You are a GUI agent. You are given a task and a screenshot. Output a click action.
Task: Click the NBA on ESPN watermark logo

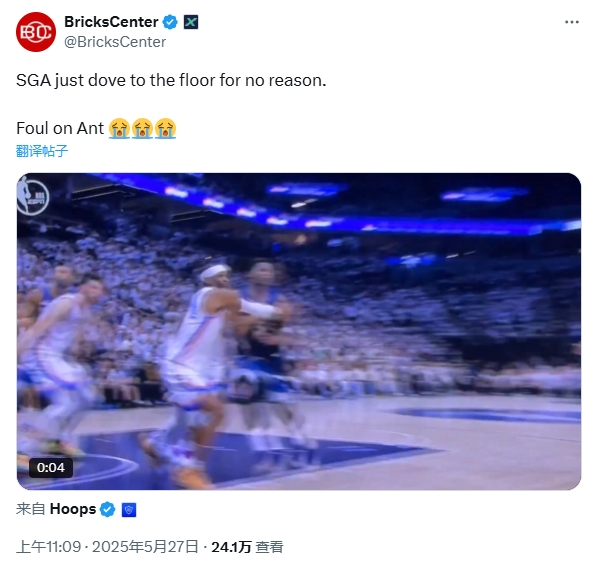(x=32, y=196)
